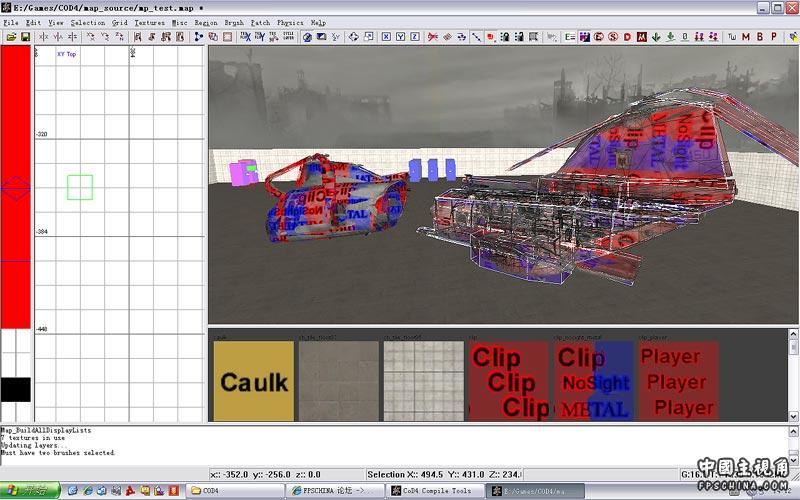
Task: Click the Save map floppy icon
Action: [x=25, y=37]
